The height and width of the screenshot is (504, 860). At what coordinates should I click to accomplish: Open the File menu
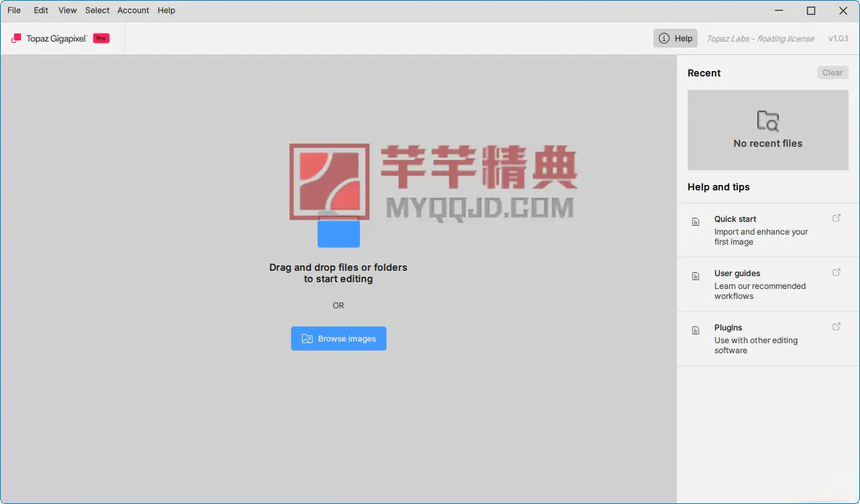coord(14,11)
